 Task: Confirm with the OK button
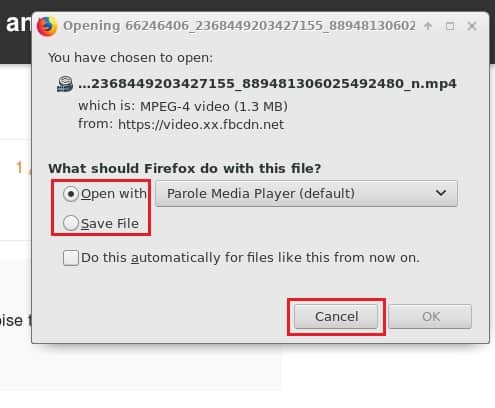[x=430, y=317]
